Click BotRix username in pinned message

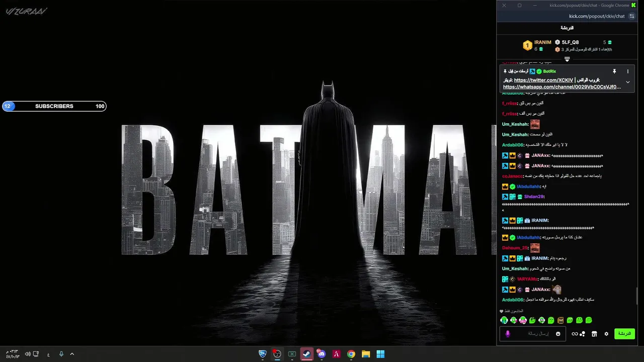pos(549,71)
